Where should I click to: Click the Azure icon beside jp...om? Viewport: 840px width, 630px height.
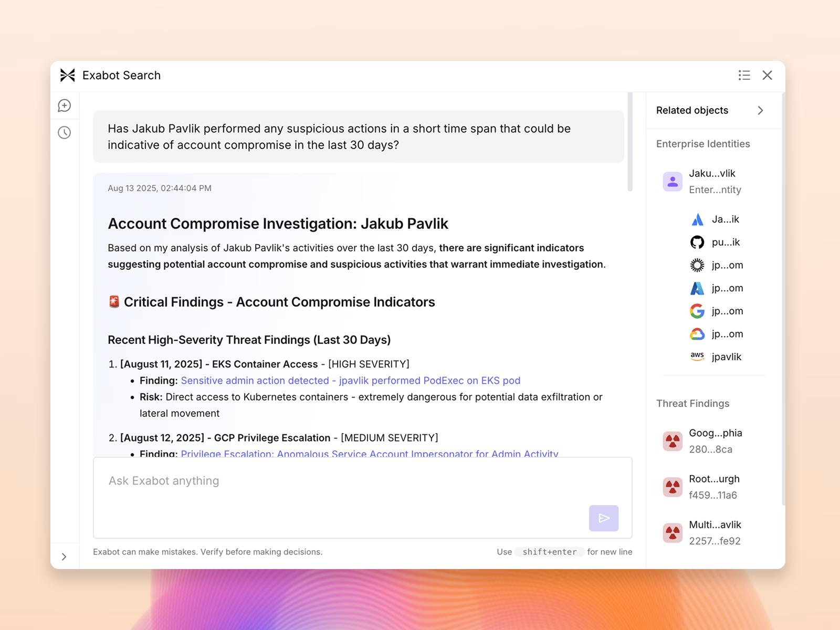[x=697, y=288]
